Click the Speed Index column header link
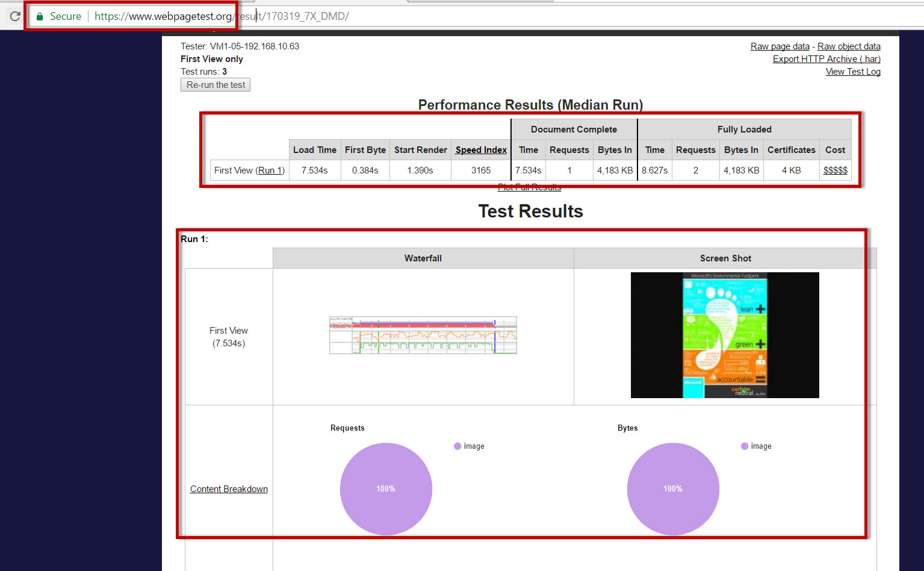This screenshot has height=571, width=924. pos(481,150)
